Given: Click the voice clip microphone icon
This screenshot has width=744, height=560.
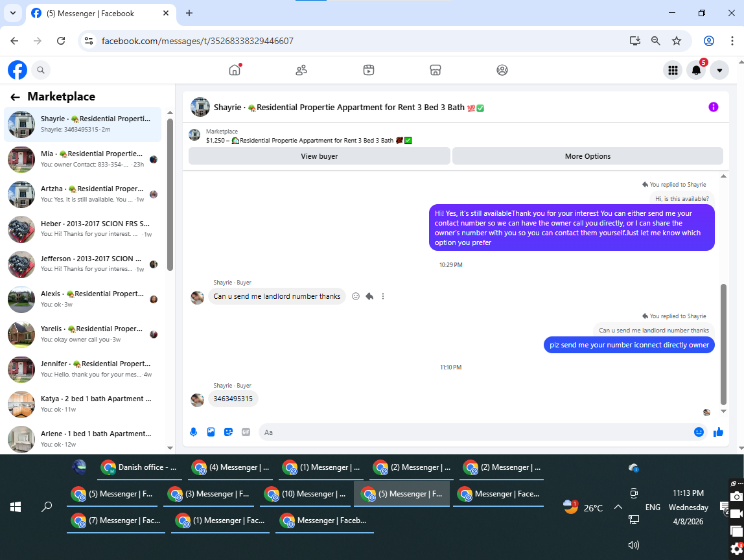Looking at the screenshot, I should 194,432.
